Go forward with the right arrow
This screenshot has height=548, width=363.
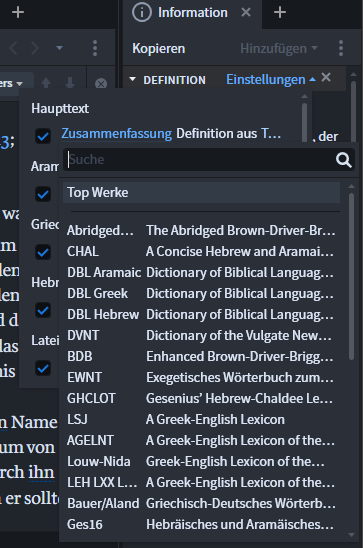(x=35, y=48)
